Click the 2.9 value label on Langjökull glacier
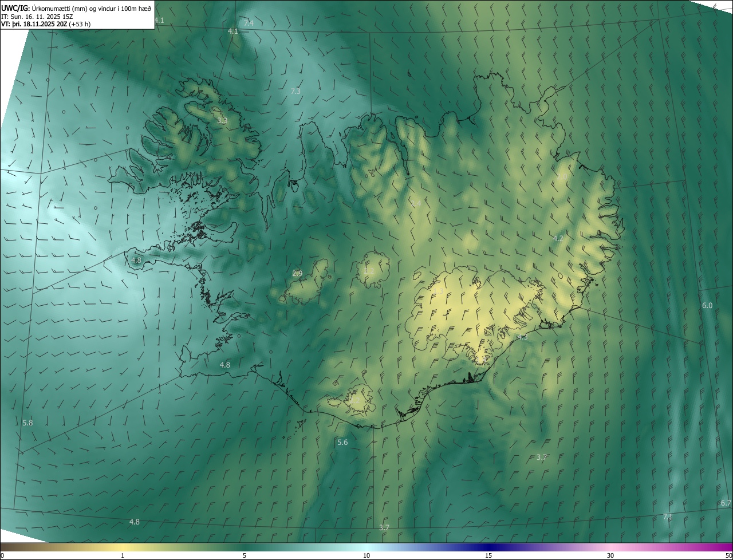 click(297, 273)
